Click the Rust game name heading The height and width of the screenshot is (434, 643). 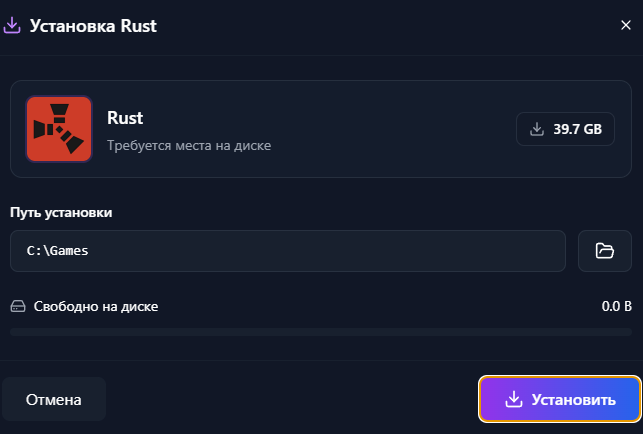125,118
